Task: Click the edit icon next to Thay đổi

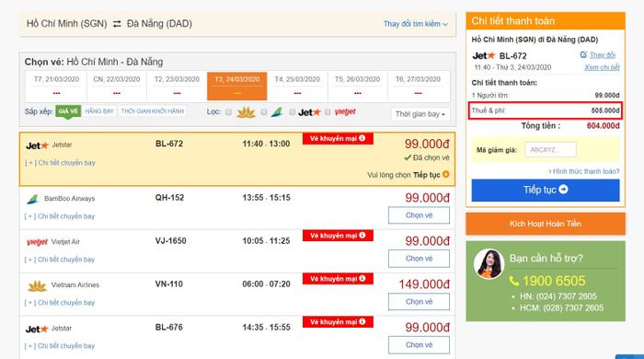Action: pos(583,54)
